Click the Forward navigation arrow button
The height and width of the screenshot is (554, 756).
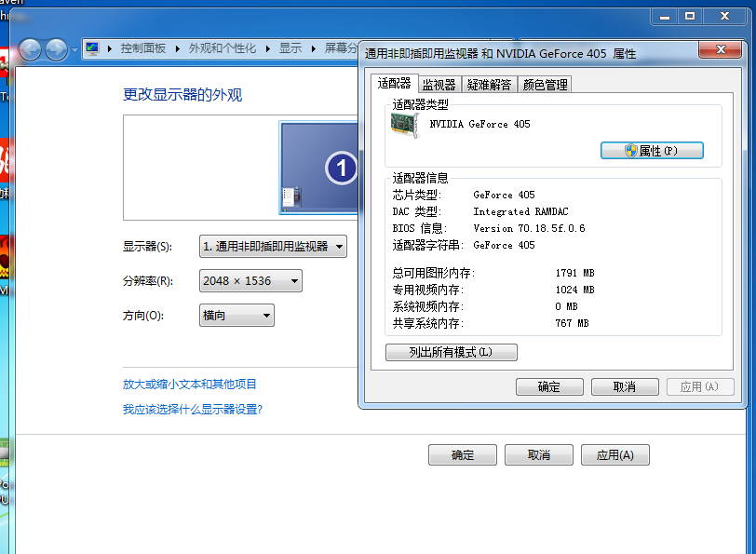click(56, 48)
